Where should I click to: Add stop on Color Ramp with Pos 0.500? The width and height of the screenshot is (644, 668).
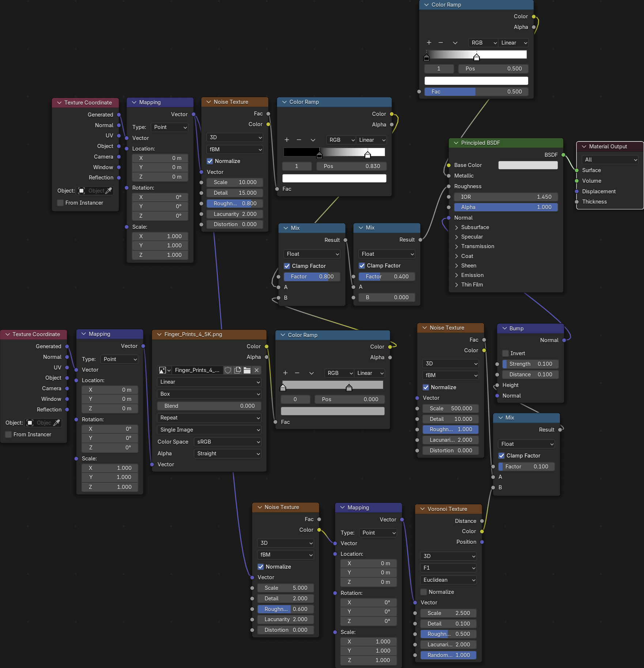[429, 43]
